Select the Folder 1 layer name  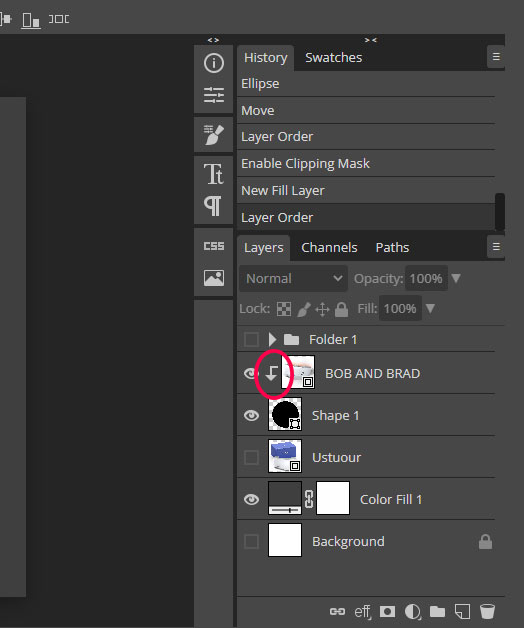[x=333, y=340]
